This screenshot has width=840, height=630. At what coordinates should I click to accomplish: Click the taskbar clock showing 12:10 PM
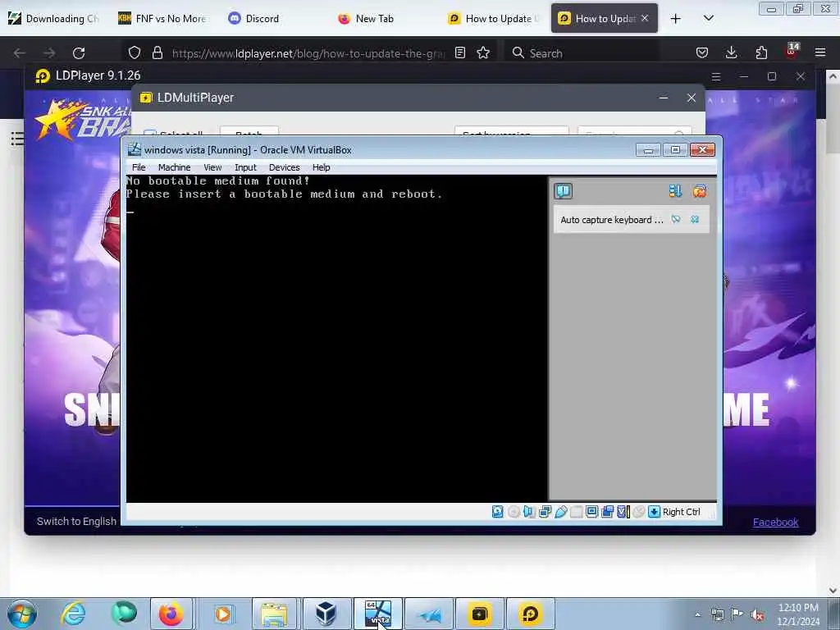798,614
